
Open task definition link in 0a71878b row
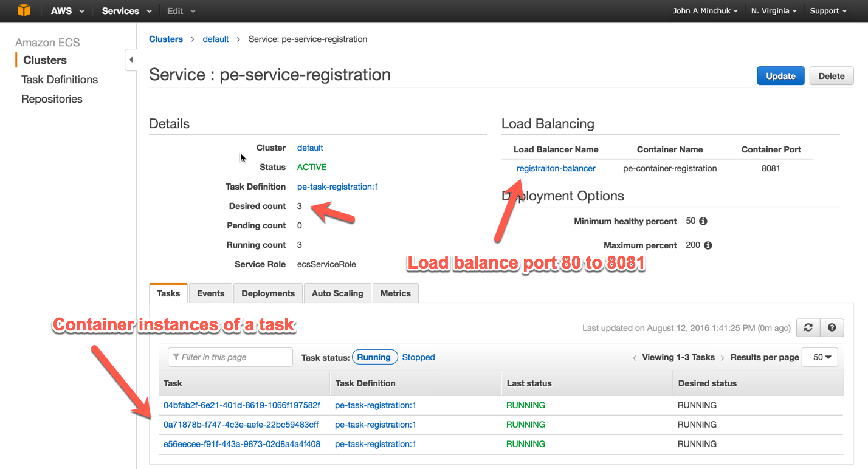point(376,425)
